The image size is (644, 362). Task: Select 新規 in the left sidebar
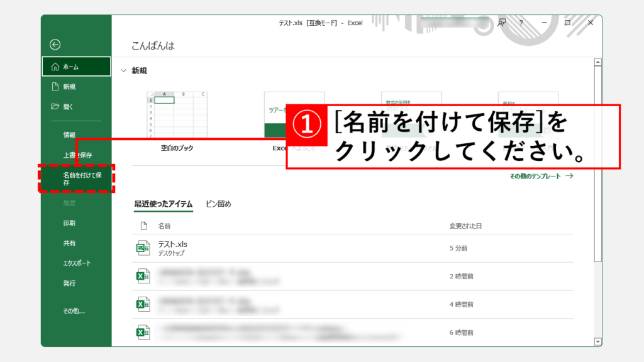click(x=69, y=87)
